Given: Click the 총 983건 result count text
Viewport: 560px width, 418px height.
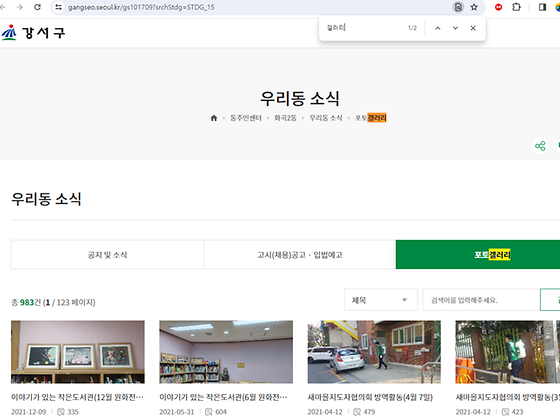Looking at the screenshot, I should 26,303.
